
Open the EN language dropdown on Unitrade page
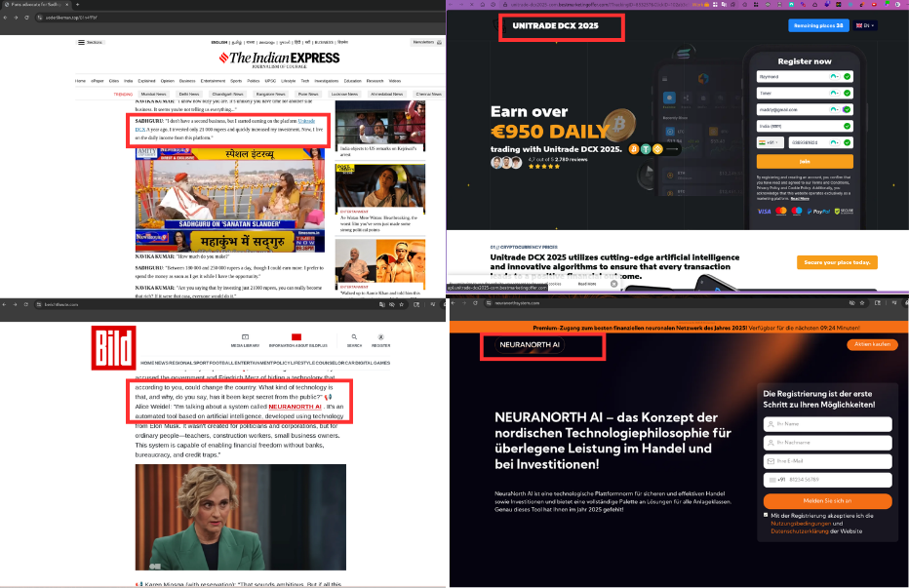click(x=866, y=25)
